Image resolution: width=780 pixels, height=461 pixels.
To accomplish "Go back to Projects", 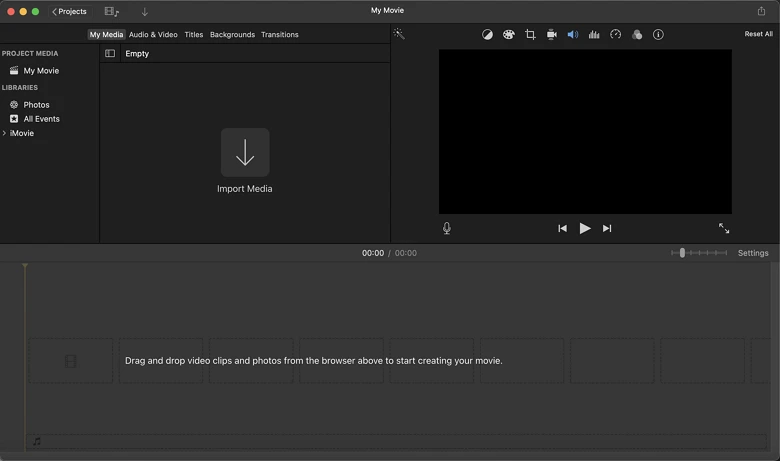I will point(69,11).
